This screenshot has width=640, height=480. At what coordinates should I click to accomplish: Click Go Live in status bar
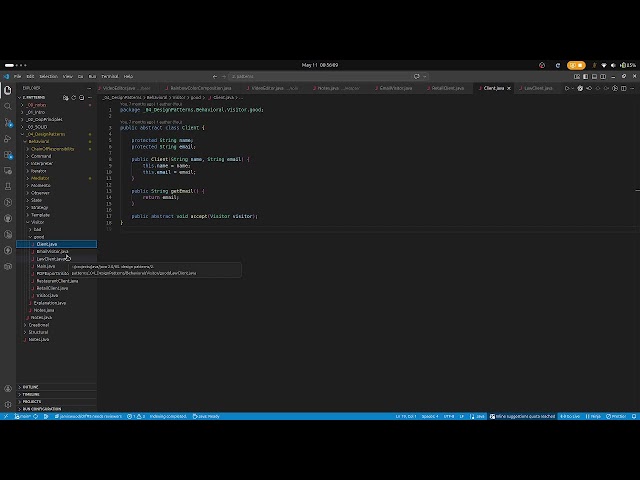point(570,416)
